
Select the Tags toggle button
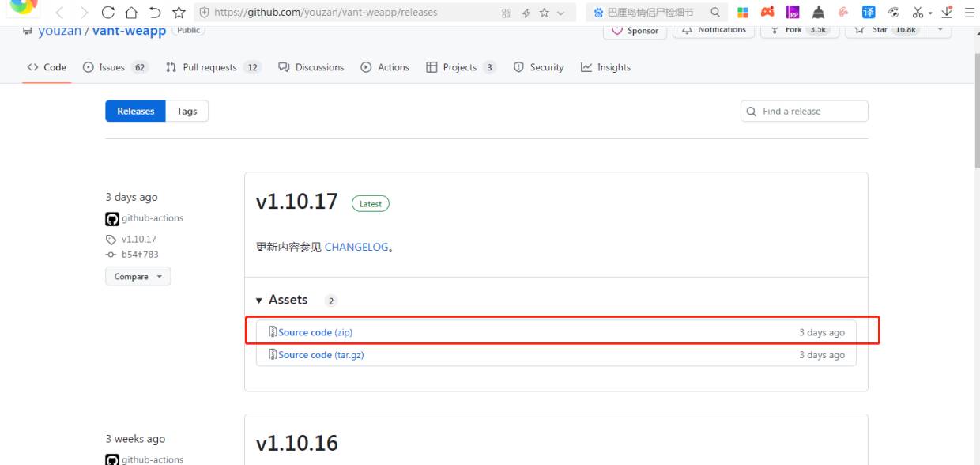[x=187, y=112]
